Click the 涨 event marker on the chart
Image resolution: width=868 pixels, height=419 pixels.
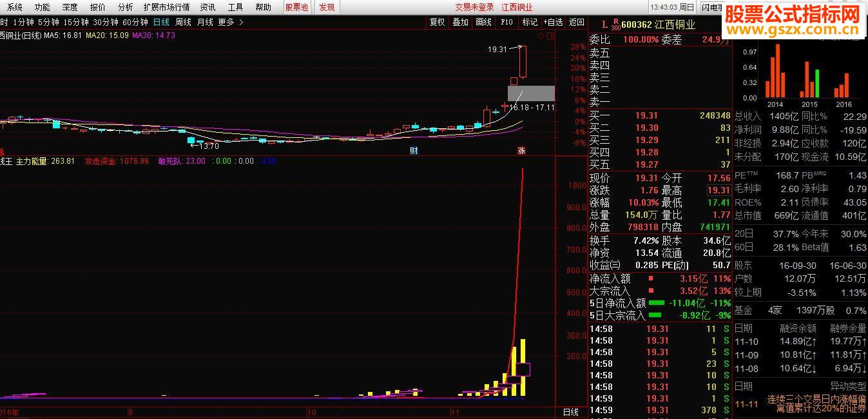521,151
